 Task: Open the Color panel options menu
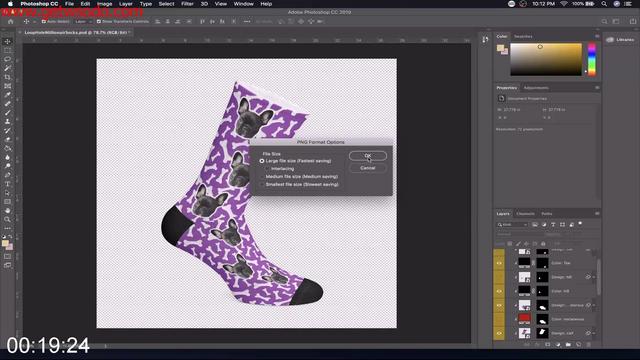coord(597,36)
